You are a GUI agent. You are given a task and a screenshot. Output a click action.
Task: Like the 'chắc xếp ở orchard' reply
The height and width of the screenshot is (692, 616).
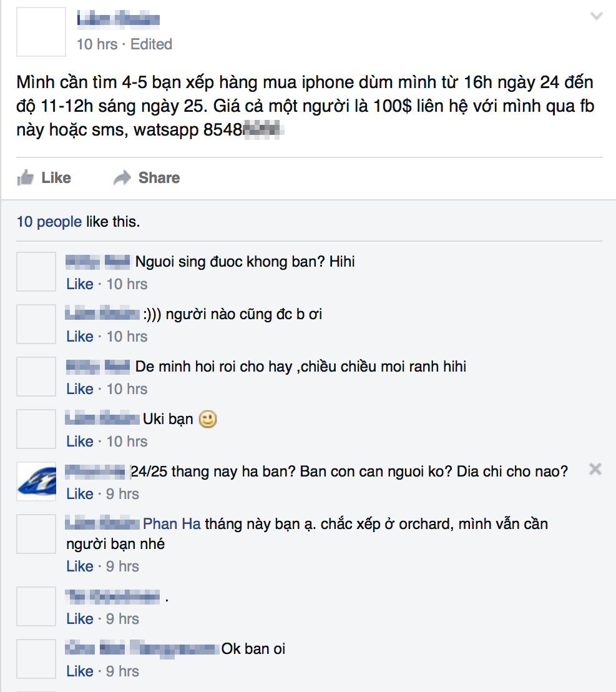[x=79, y=566]
